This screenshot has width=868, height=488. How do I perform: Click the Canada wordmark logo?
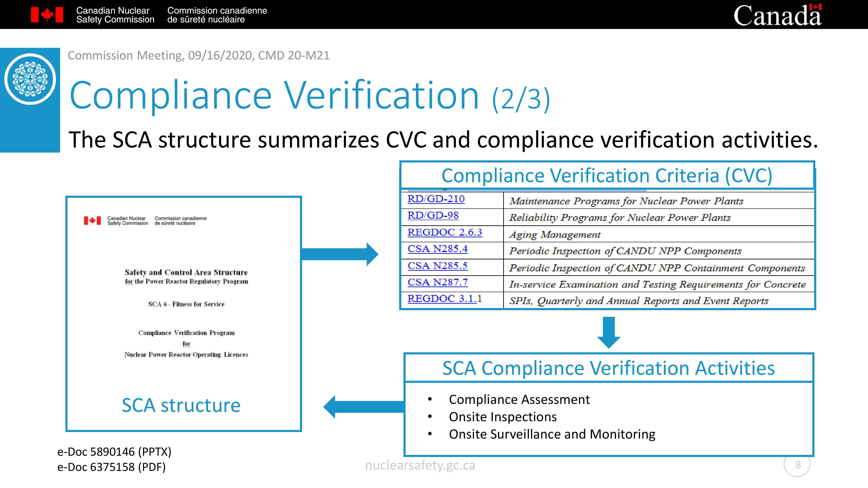(778, 15)
